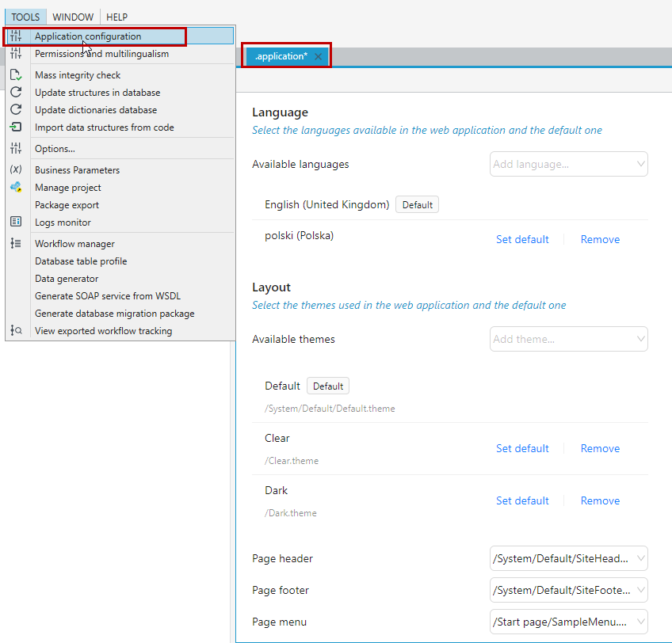Run Mass integrity check
Image resolution: width=672 pixels, height=643 pixels.
pyautogui.click(x=120, y=75)
